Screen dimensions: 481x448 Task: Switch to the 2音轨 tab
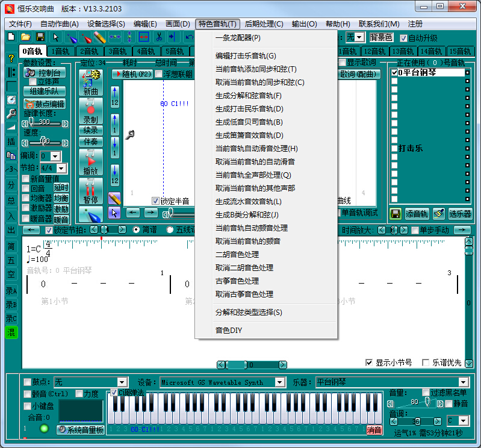click(89, 51)
